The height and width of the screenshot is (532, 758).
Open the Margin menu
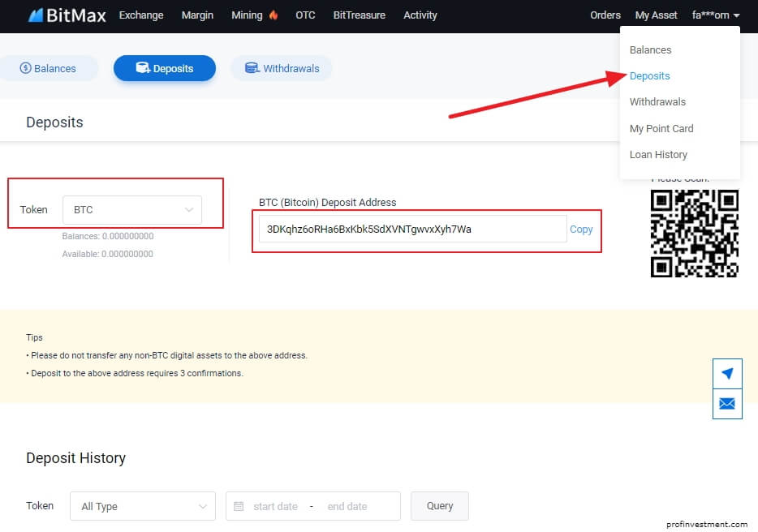[197, 15]
